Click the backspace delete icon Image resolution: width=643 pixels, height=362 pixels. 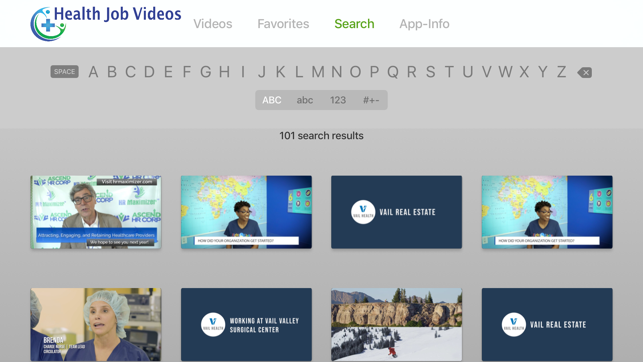pos(584,73)
